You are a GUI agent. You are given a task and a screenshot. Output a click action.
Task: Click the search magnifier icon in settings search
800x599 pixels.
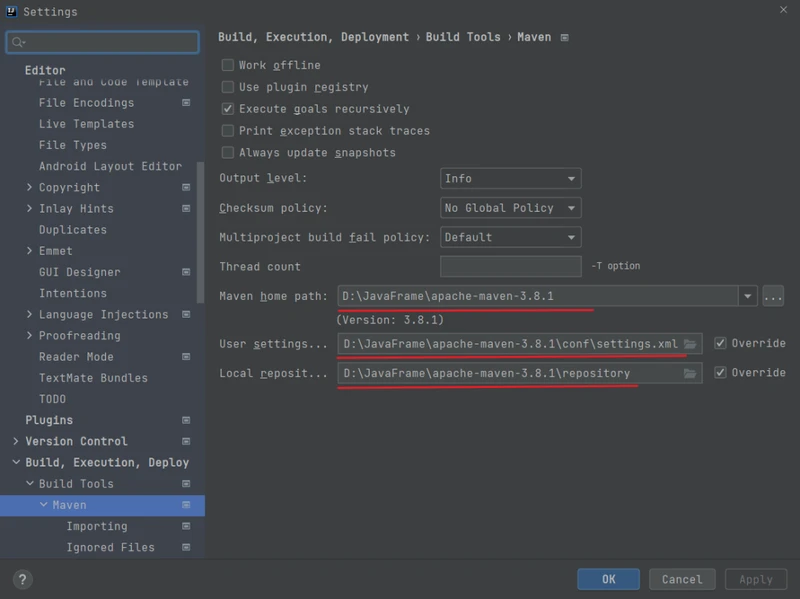pyautogui.click(x=18, y=42)
